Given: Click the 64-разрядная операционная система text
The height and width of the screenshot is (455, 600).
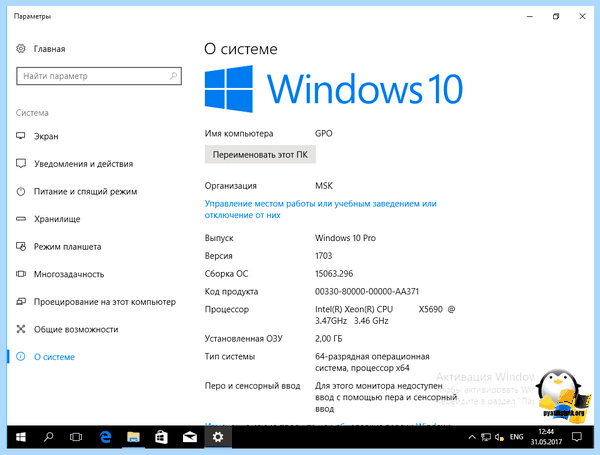Looking at the screenshot, I should click(x=372, y=362).
